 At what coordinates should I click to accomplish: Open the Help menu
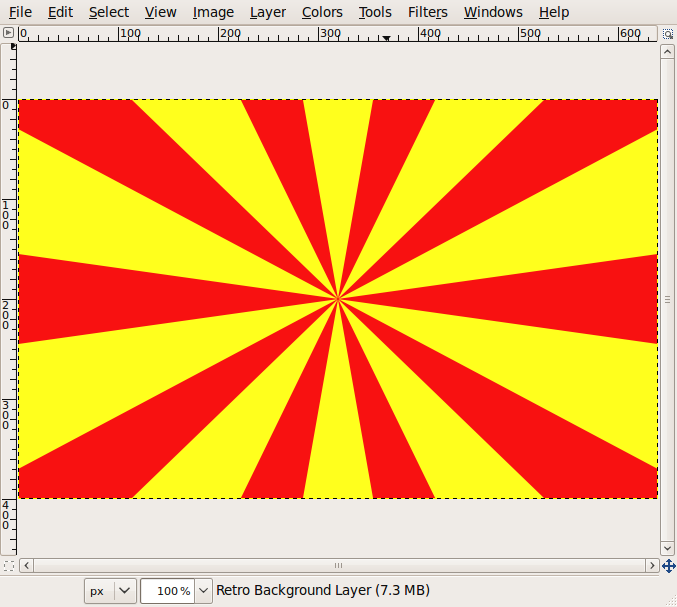(x=554, y=12)
